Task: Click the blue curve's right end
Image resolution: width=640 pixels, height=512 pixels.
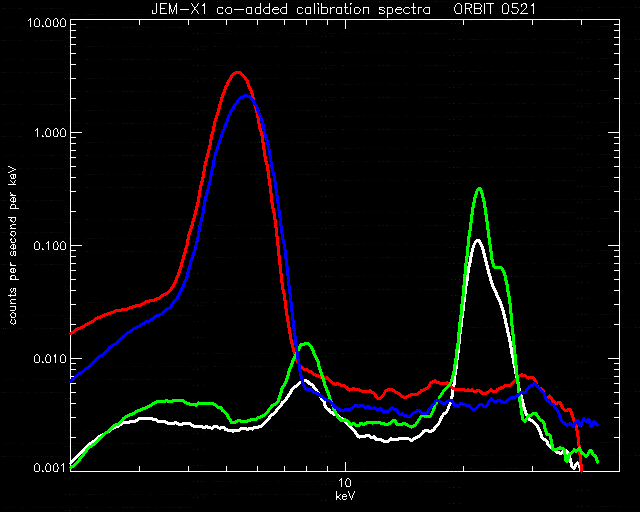Action: pos(597,425)
